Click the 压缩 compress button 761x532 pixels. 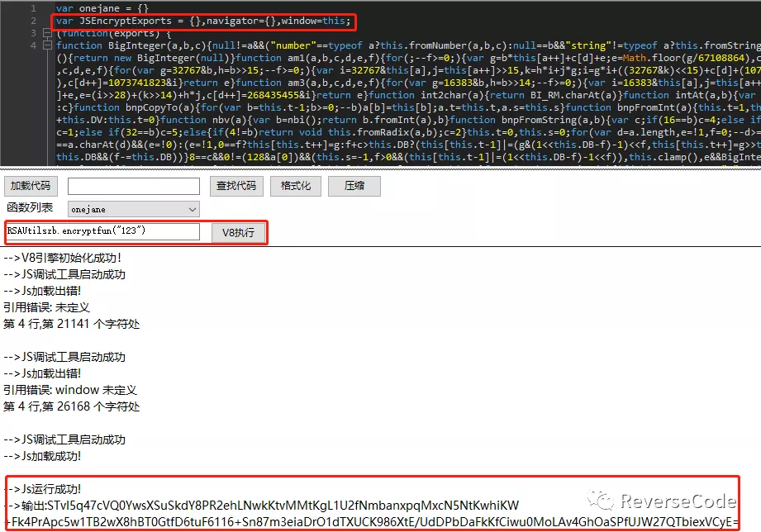point(354,186)
